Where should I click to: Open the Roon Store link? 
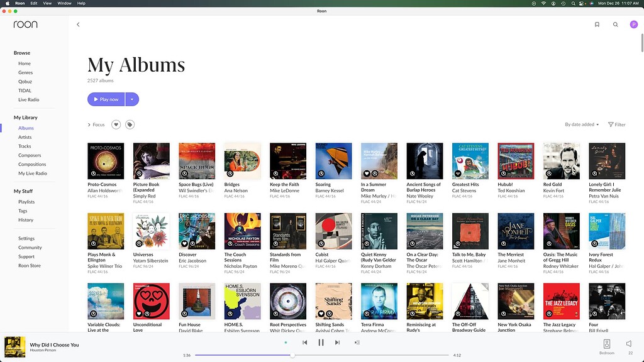tap(29, 265)
